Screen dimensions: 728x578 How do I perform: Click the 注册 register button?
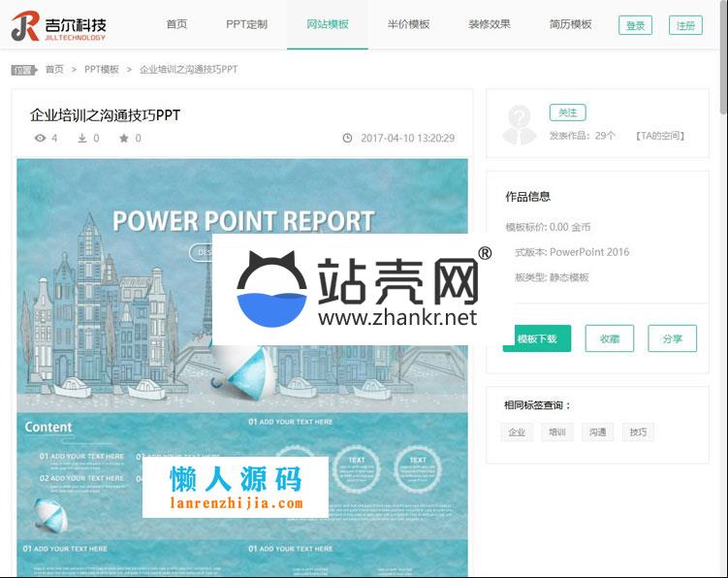685,25
